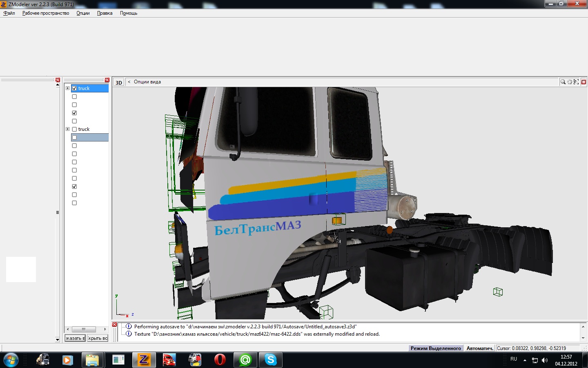Toggle the checked unnamed box below second truck
The image size is (588, 368).
74,186
